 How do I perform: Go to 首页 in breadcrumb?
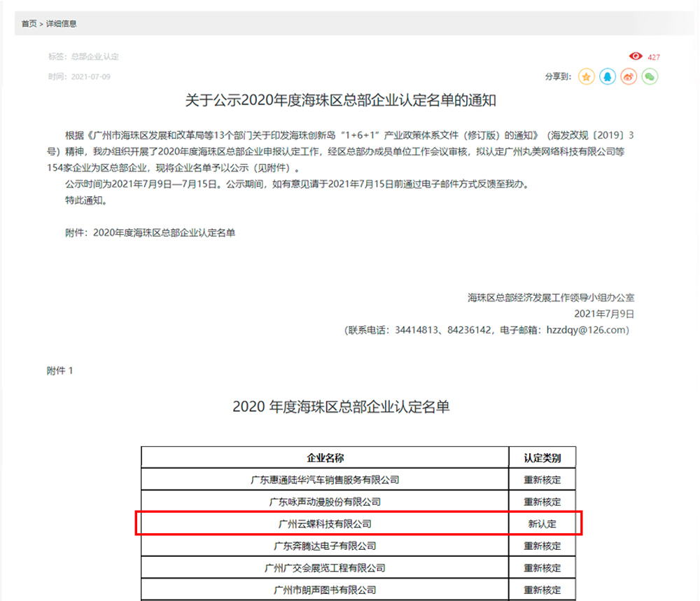pyautogui.click(x=29, y=24)
